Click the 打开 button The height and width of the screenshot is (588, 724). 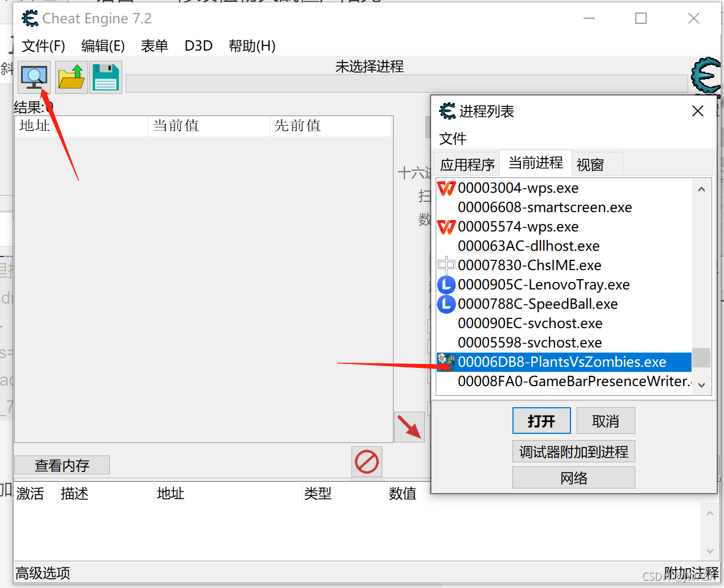(x=541, y=421)
